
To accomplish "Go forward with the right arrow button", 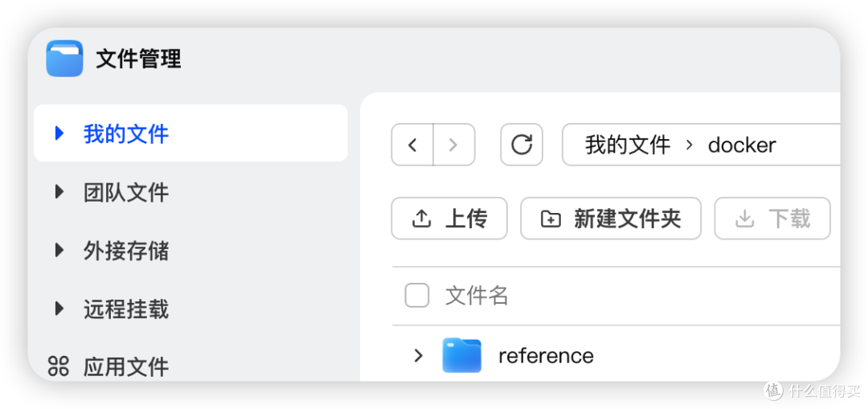I will click(x=454, y=145).
